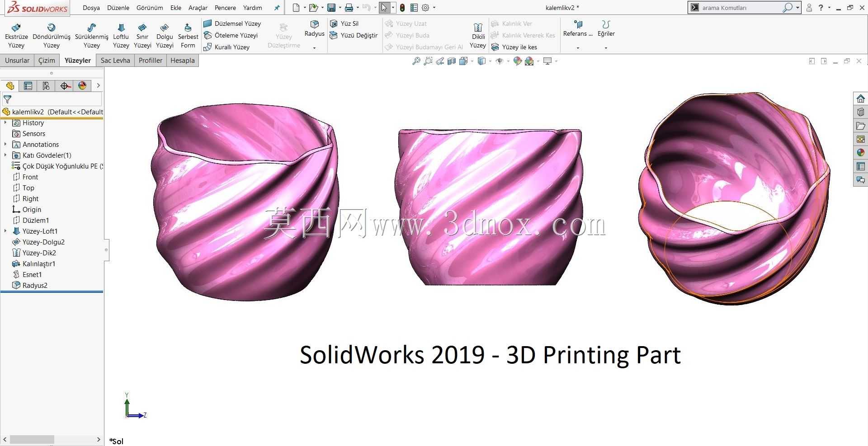
Task: Open the Referans dropdown arrow
Action: click(578, 48)
